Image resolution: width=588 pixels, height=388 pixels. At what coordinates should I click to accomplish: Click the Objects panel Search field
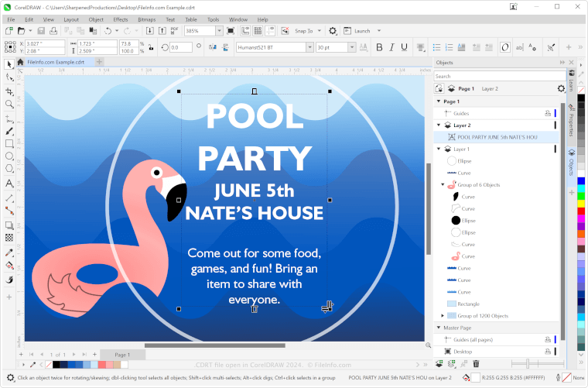click(x=495, y=76)
